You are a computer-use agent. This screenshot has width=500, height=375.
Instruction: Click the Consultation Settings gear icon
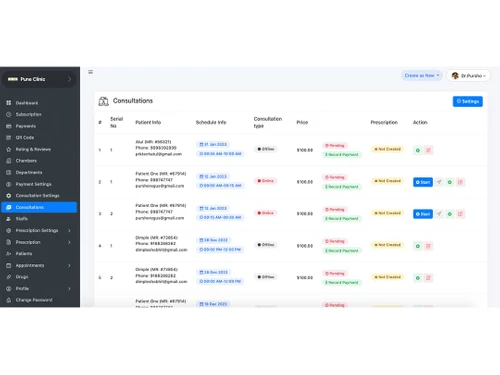point(9,196)
